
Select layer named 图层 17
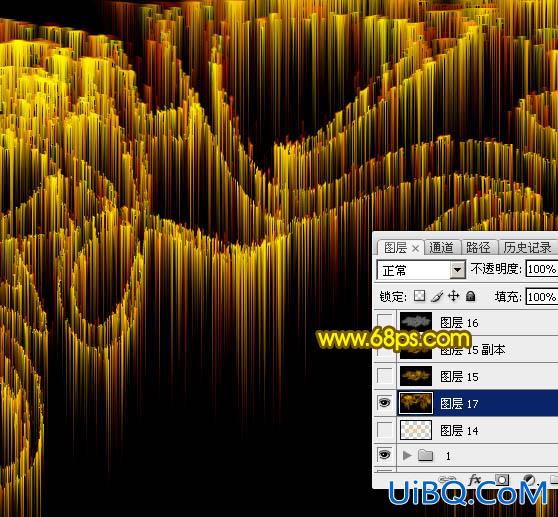(459, 403)
